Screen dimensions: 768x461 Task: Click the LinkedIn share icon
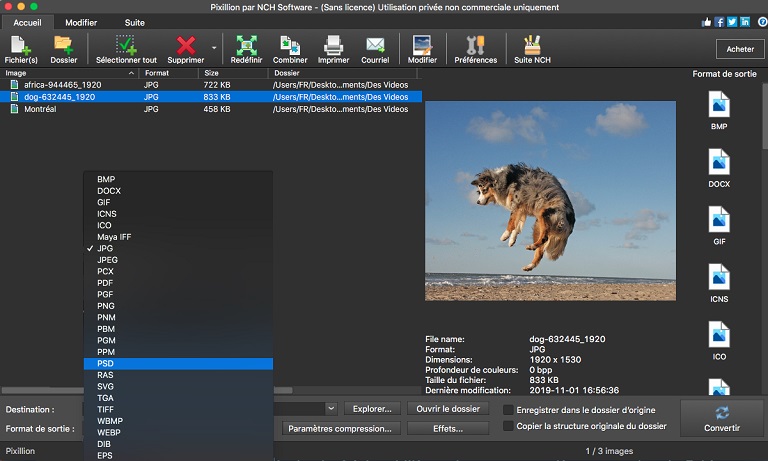coord(745,22)
